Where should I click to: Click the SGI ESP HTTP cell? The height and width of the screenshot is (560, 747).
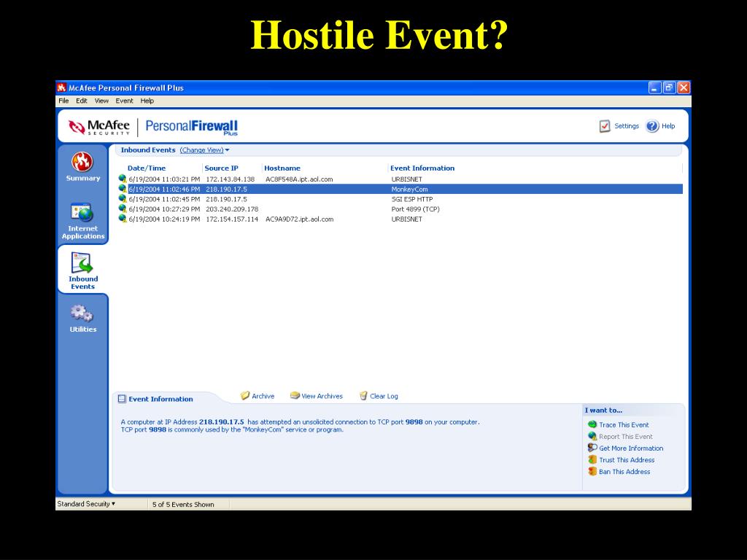[x=412, y=200]
